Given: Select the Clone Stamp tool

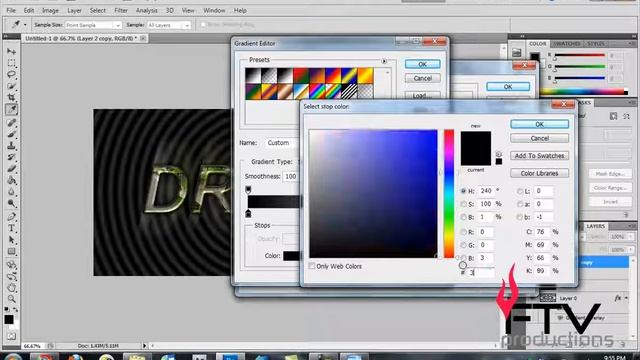Looking at the screenshot, I should click(x=11, y=146).
